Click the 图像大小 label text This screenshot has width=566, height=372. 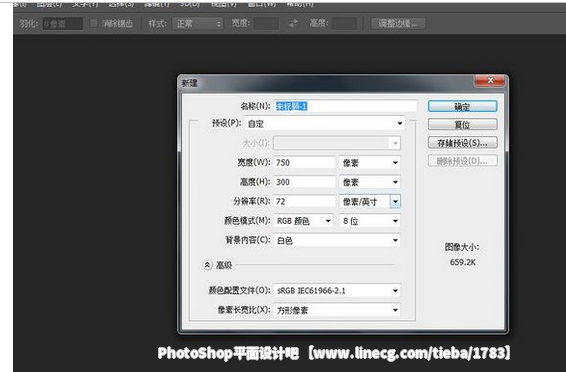tap(462, 247)
